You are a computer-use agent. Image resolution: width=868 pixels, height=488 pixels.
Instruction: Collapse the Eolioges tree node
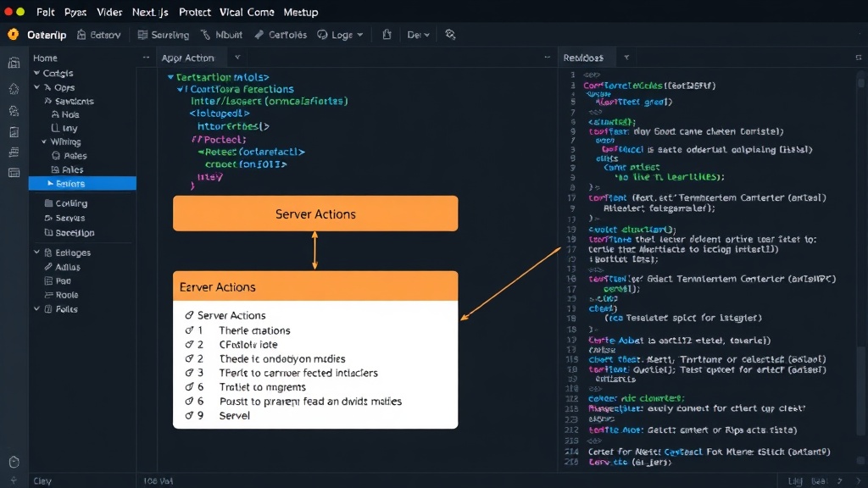coord(36,252)
